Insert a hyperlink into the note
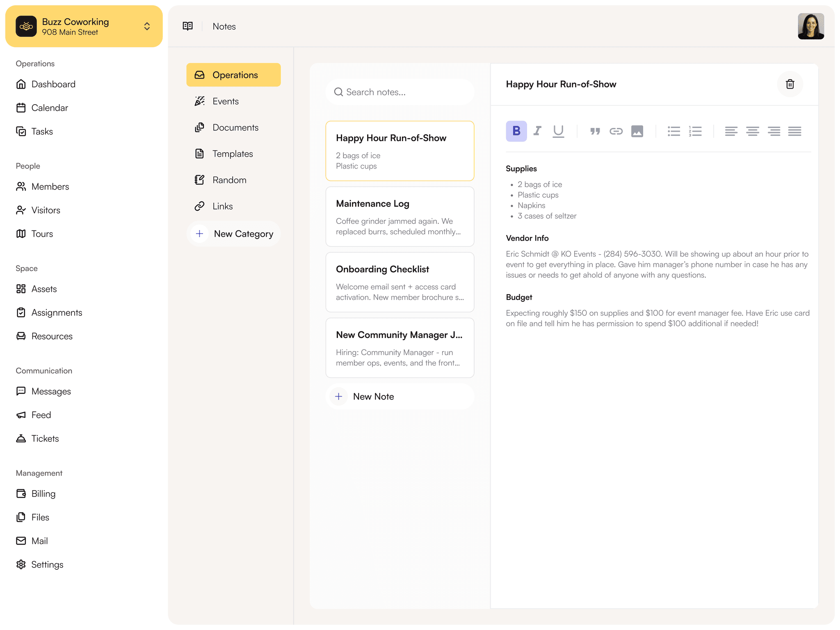Screen dimensions: 840x630 (616, 131)
